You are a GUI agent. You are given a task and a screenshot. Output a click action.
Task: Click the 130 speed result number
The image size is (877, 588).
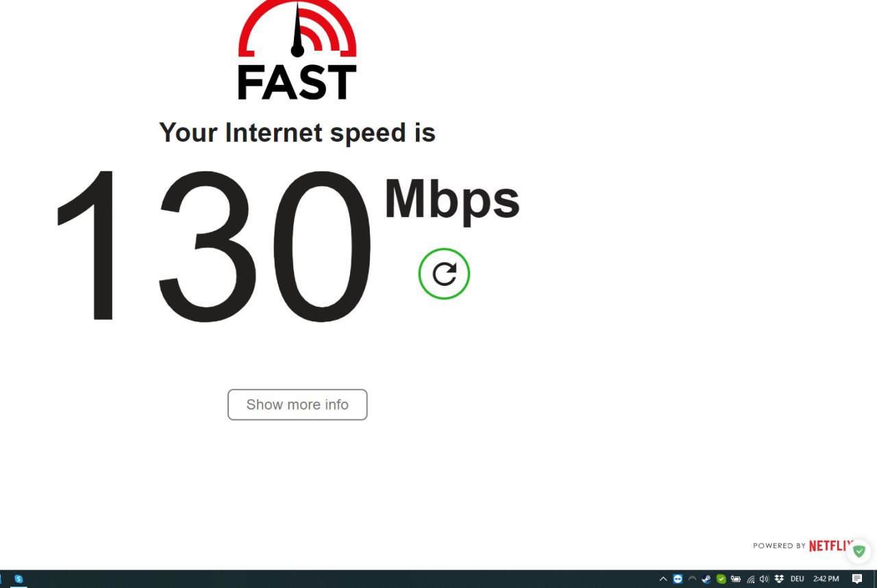click(x=213, y=247)
